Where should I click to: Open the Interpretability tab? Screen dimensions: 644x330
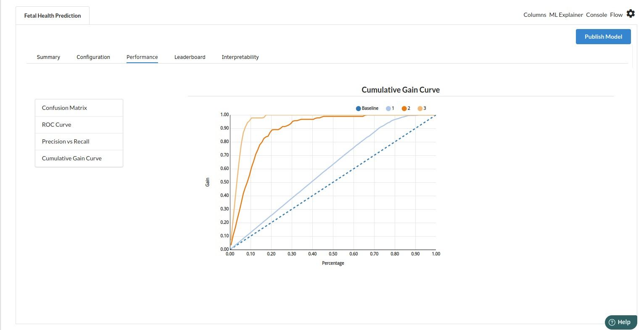(x=240, y=57)
